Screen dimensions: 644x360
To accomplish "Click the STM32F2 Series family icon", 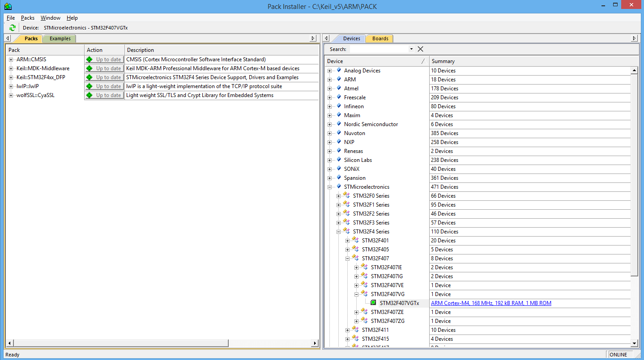I will [x=346, y=213].
